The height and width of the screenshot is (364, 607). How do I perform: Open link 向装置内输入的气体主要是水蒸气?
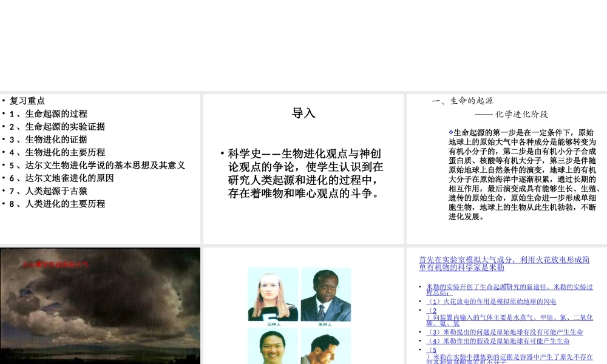509,320
